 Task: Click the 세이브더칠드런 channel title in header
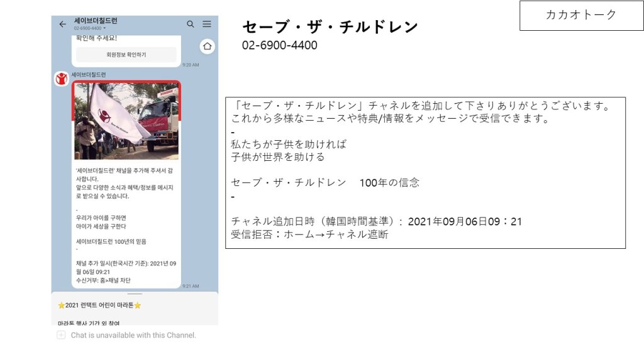click(96, 21)
